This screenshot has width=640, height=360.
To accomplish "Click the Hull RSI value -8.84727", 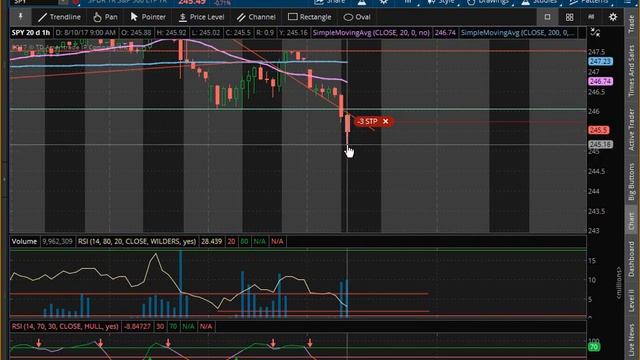I will tap(138, 326).
